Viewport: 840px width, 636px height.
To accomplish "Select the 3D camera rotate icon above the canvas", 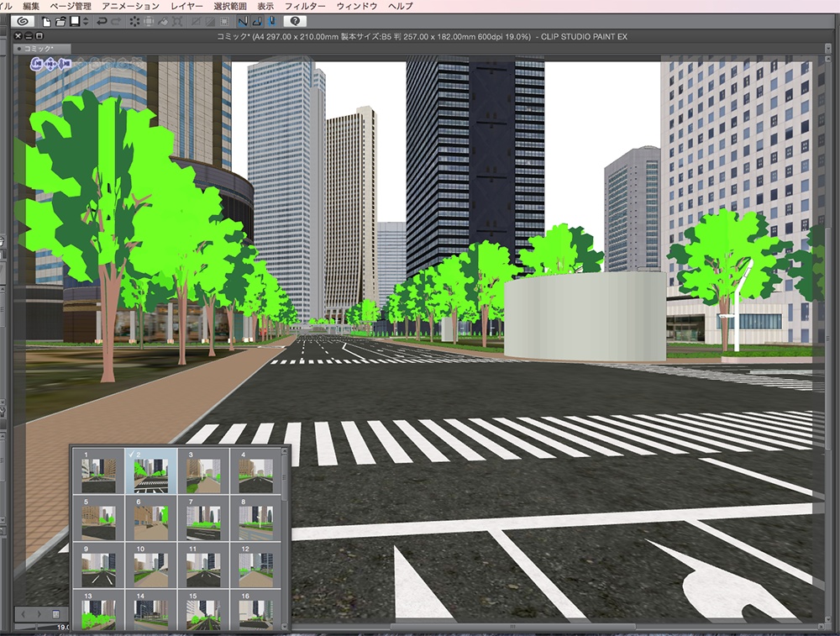I will click(36, 63).
